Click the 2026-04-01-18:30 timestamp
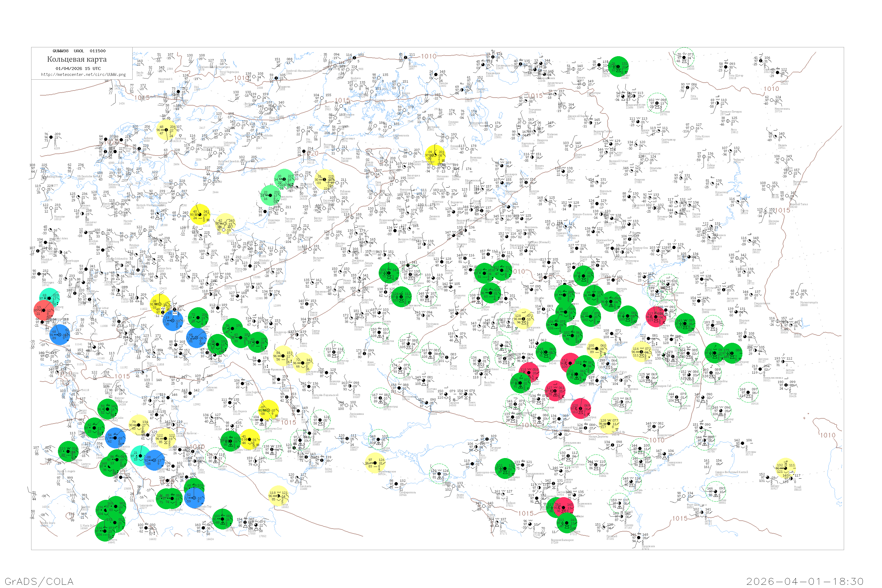 [805, 581]
